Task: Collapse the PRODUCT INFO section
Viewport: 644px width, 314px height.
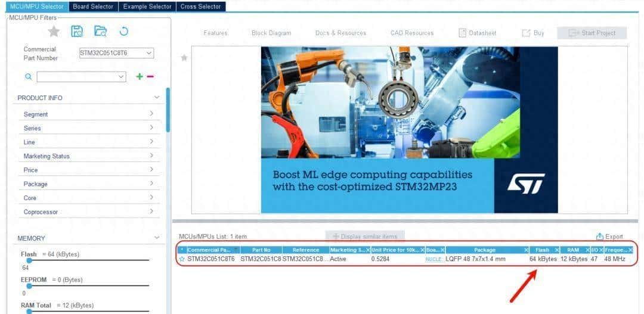Action: pyautogui.click(x=156, y=98)
